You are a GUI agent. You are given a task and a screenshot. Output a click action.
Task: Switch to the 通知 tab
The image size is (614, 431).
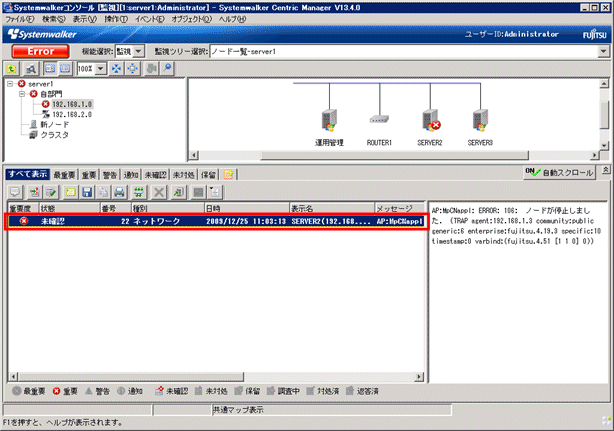(131, 175)
